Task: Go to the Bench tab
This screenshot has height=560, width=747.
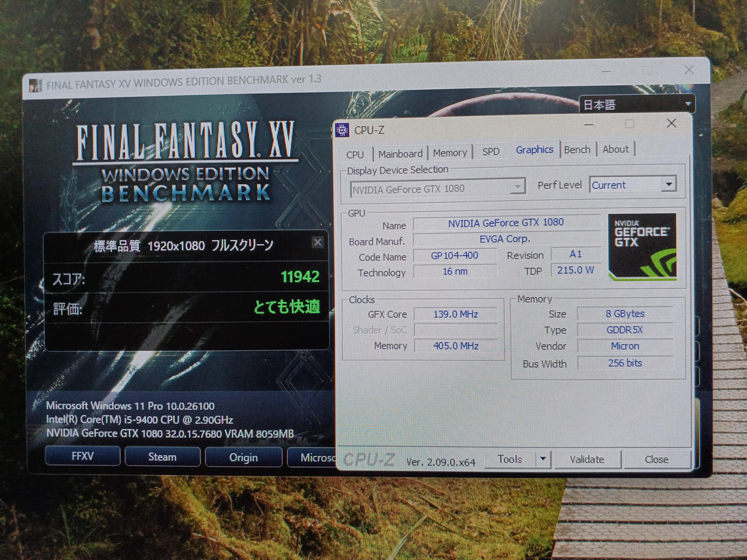Action: click(x=577, y=150)
